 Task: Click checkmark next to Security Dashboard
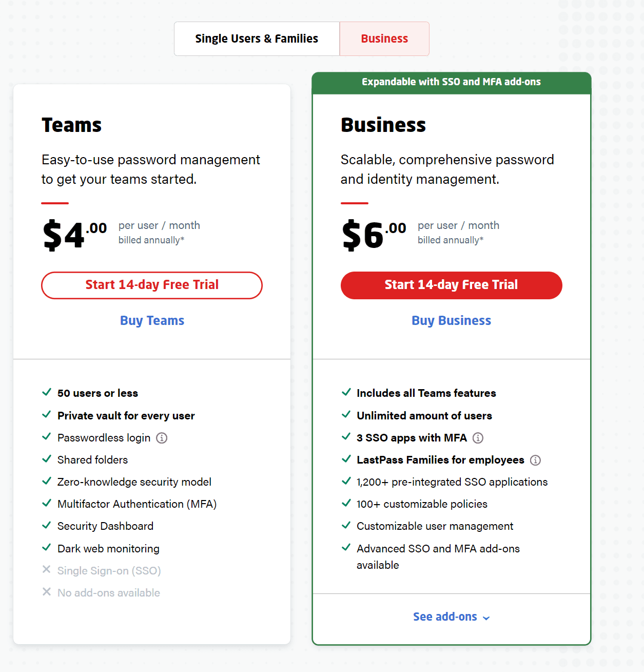click(46, 525)
